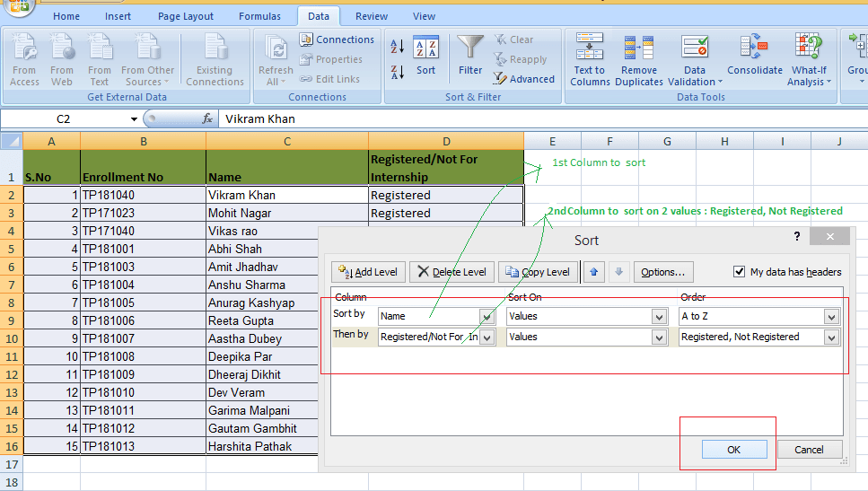This screenshot has width=868, height=491.
Task: Switch to the Insert tab
Action: pyautogui.click(x=118, y=16)
